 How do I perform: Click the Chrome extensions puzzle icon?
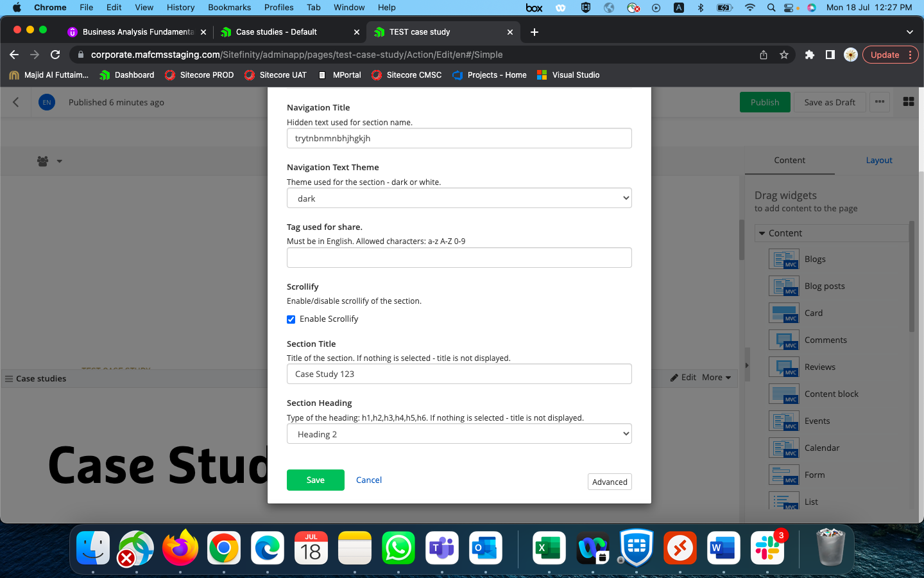point(809,55)
